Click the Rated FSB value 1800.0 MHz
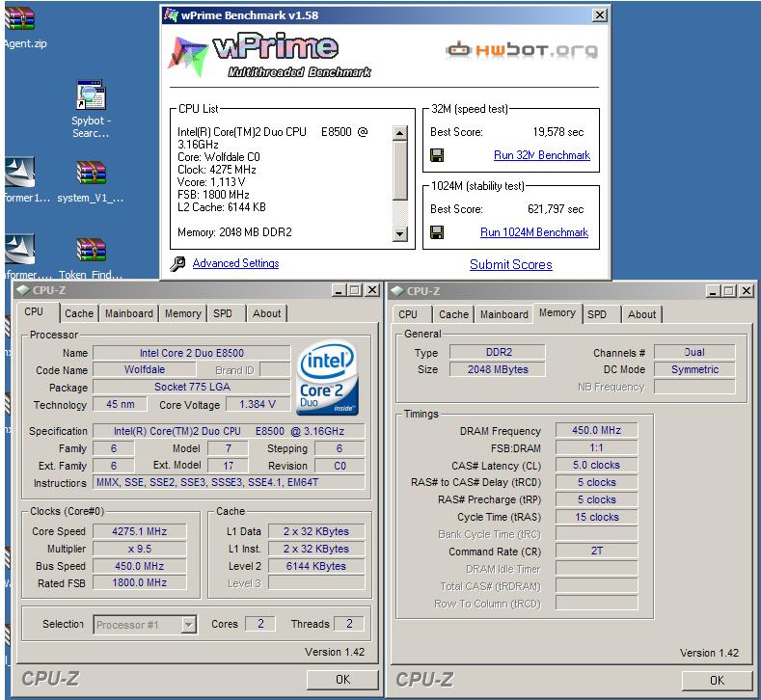Image resolution: width=761 pixels, height=700 pixels. tap(139, 582)
